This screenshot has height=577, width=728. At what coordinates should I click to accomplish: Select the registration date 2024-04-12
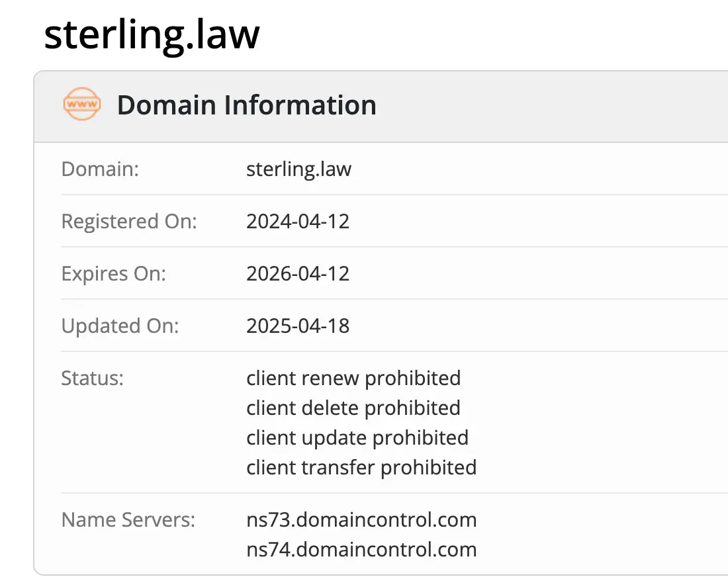(298, 221)
